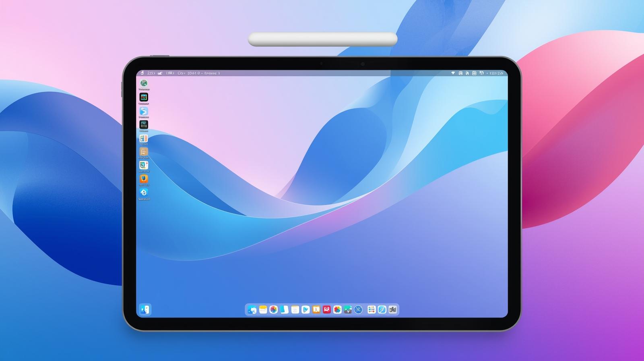644x361 pixels.
Task: Open the black desktop icon with teal text
Action: pyautogui.click(x=144, y=124)
